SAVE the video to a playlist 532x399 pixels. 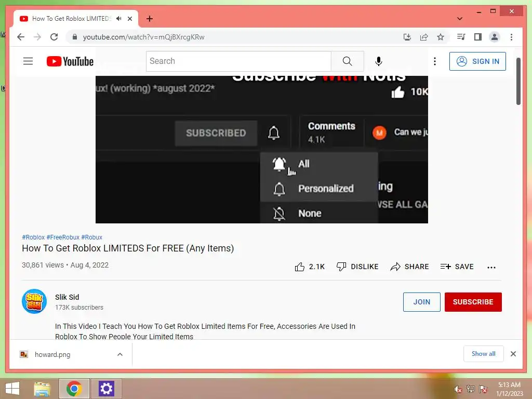click(x=457, y=267)
